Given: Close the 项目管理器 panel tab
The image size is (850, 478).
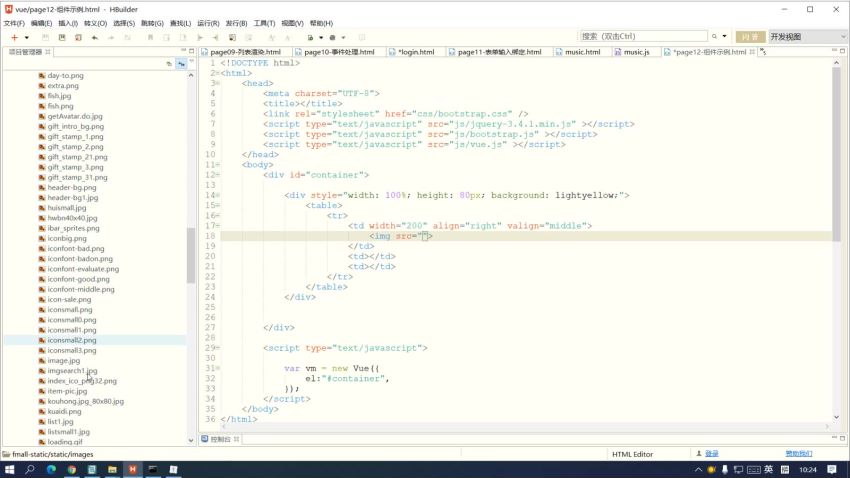Looking at the screenshot, I should tap(48, 52).
